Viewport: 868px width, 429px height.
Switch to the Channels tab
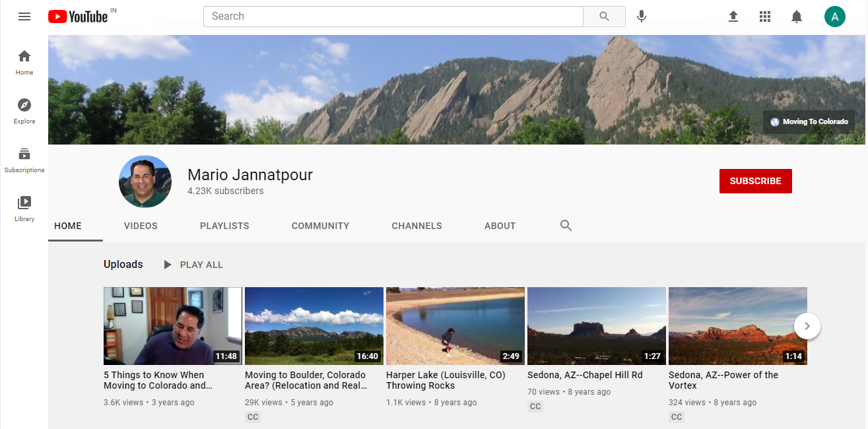tap(417, 226)
